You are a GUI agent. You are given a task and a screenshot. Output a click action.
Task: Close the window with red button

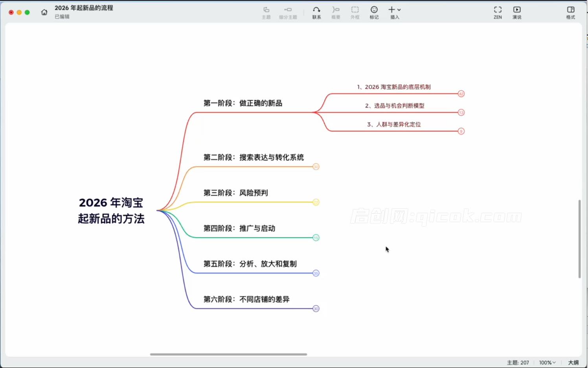(x=11, y=13)
